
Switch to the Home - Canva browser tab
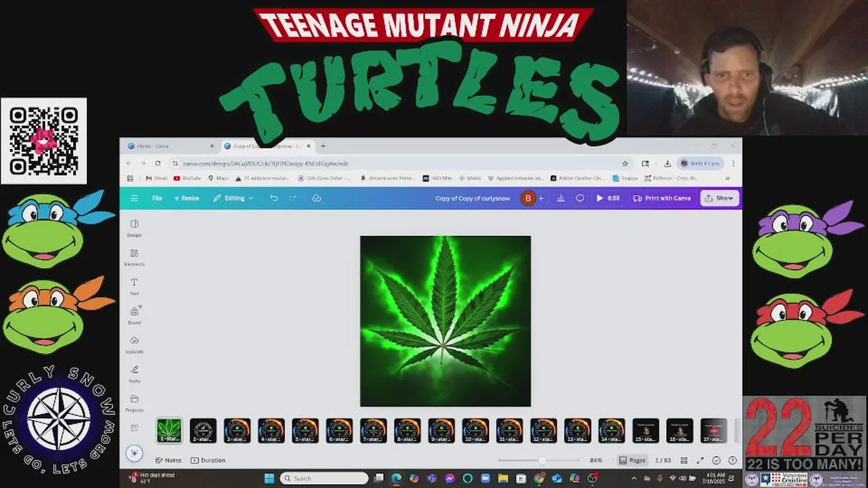[169, 146]
